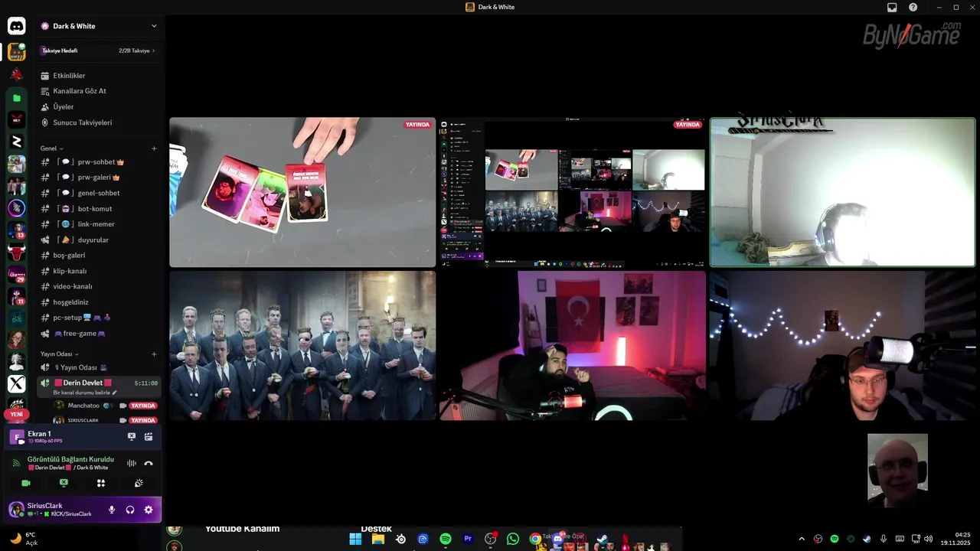980x551 pixels.
Task: Collapse Yayın Odası category
Action: click(x=60, y=354)
